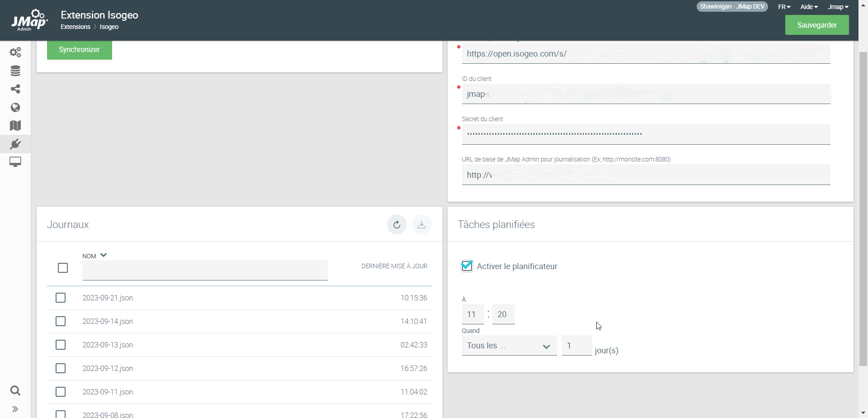Go to Extensions breadcrumb link
868x418 pixels.
[x=75, y=27]
